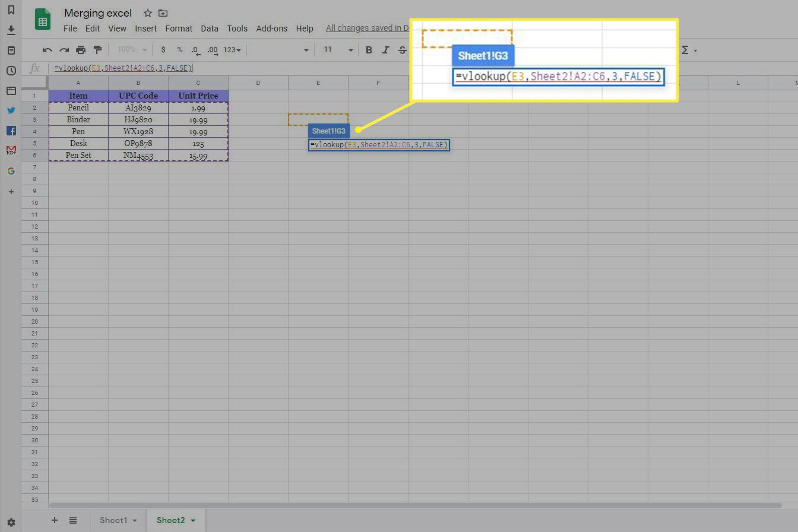Screen dimensions: 798x532
Task: Open the Edit menu
Action: (93, 28)
